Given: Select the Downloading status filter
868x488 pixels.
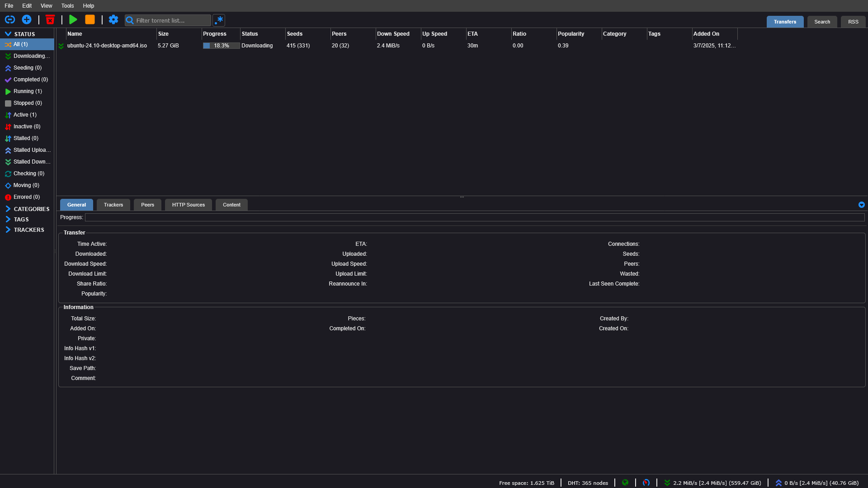Looking at the screenshot, I should point(27,56).
